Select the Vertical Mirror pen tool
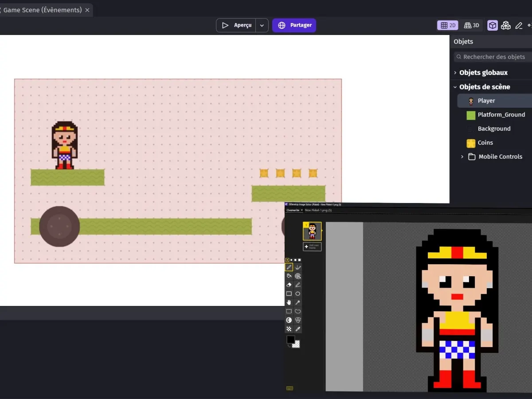Screen dimensions: 532x399 (298, 267)
